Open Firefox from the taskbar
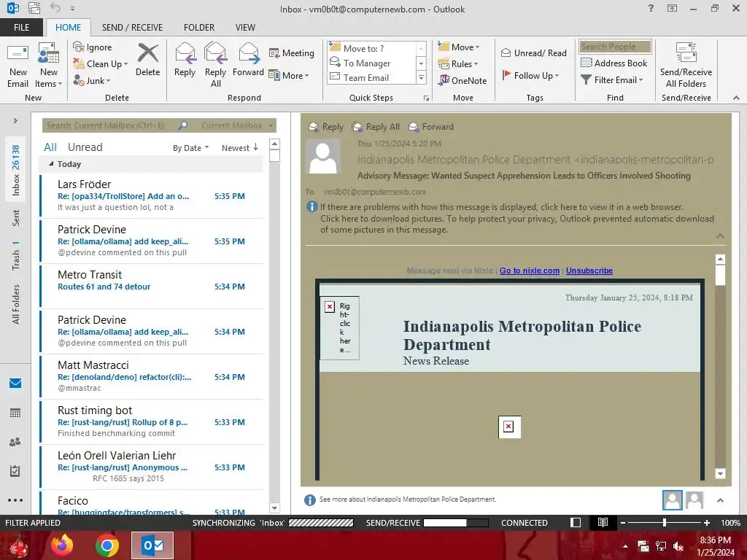Image resolution: width=747 pixels, height=560 pixels. coord(62,545)
